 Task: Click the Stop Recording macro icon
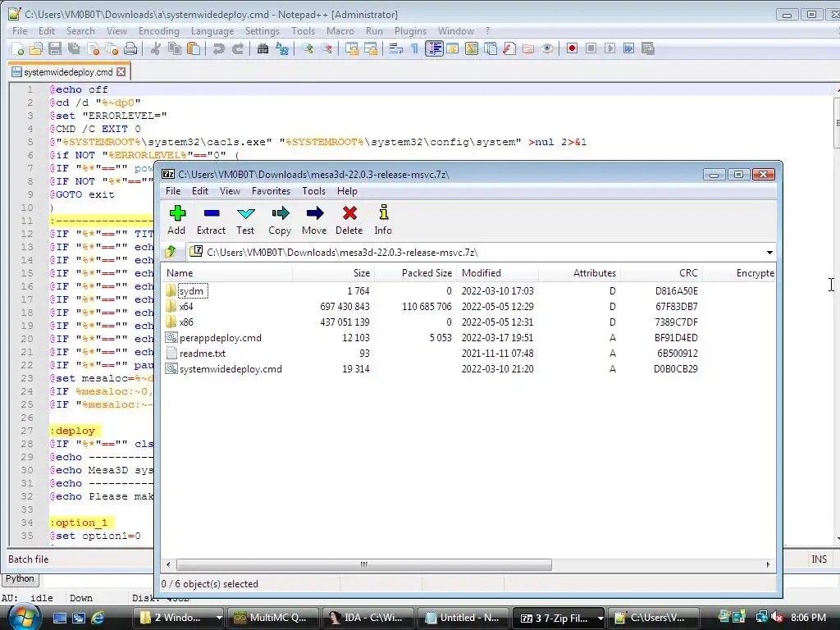[x=591, y=48]
